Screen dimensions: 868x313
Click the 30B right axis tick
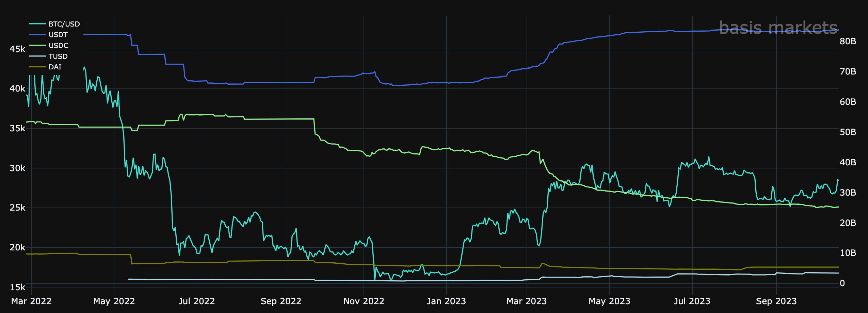click(848, 193)
